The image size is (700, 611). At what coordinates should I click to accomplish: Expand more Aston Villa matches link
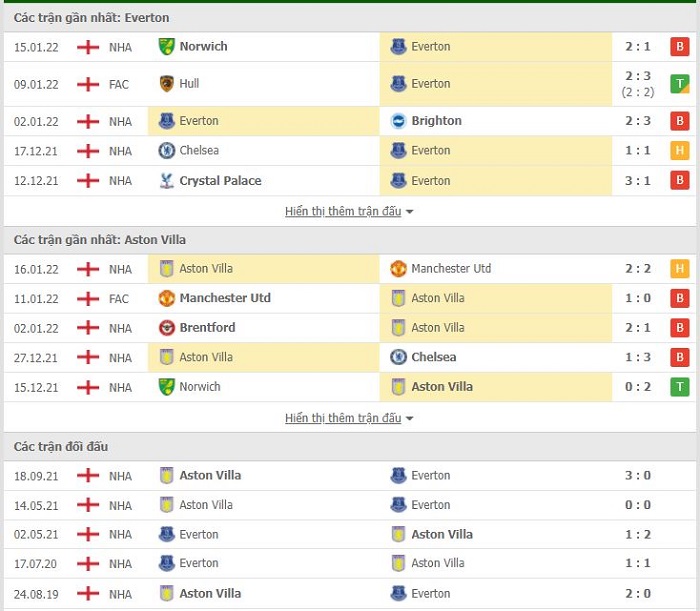click(x=343, y=418)
